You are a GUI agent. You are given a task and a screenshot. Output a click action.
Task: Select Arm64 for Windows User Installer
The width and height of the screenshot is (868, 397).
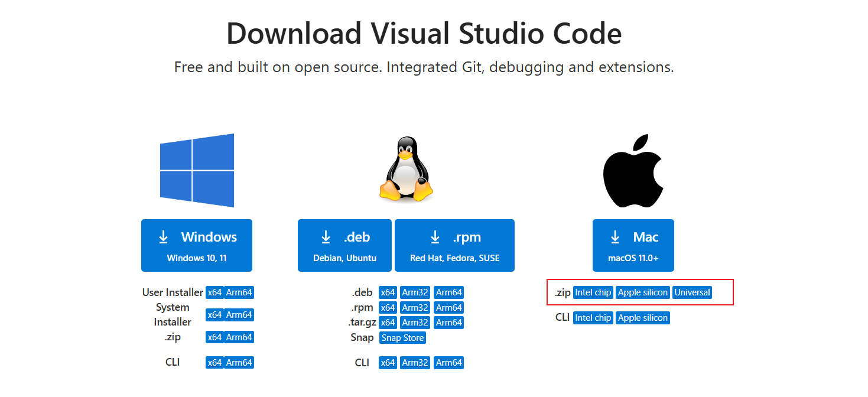239,292
